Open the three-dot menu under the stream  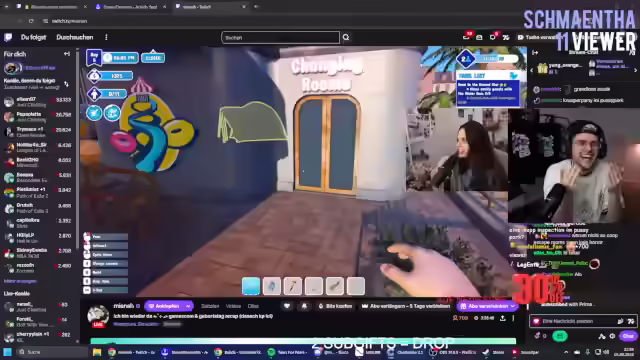click(513, 318)
